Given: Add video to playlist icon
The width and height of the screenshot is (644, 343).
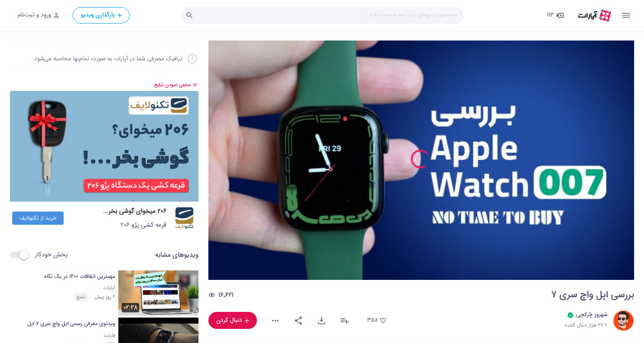Looking at the screenshot, I should click(345, 320).
